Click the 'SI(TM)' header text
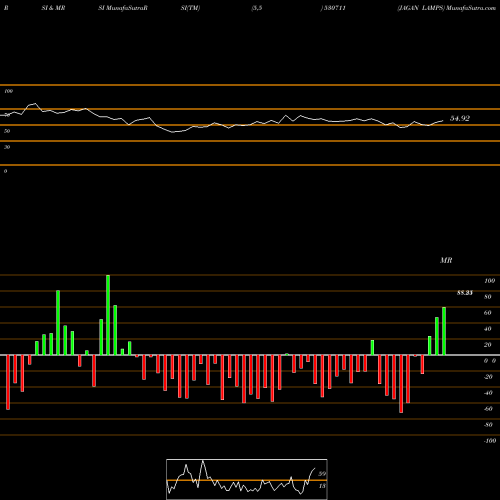Image resolution: width=500 pixels, height=500 pixels. pos(190,8)
